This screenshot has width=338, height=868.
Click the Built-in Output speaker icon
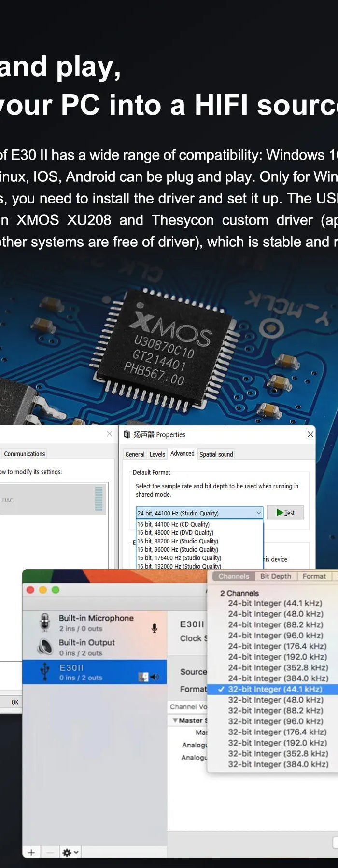tap(45, 647)
